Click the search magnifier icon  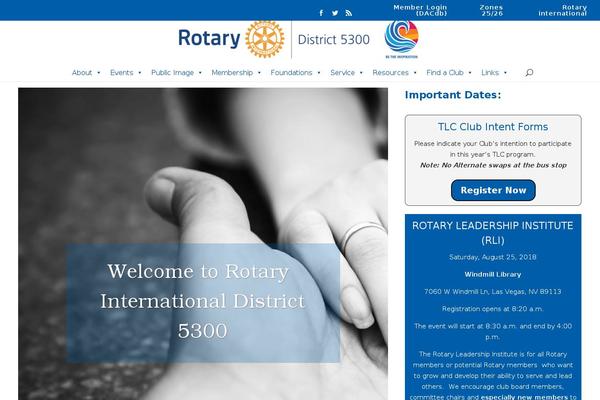pyautogui.click(x=529, y=72)
